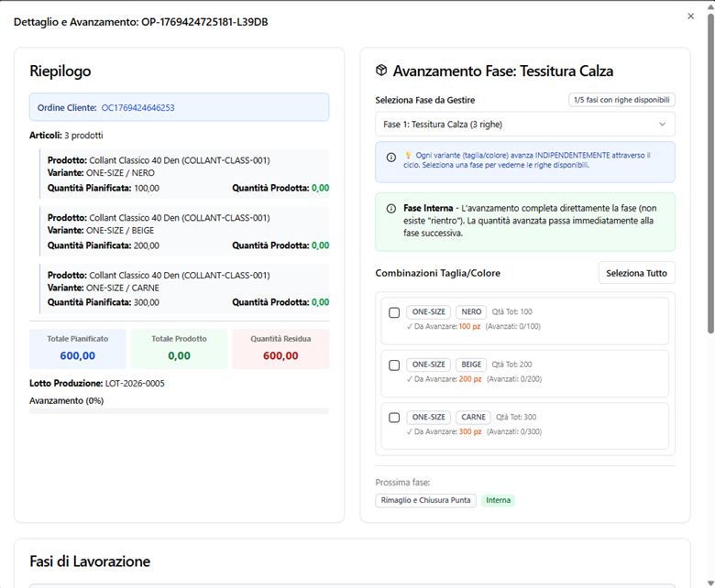The width and height of the screenshot is (715, 588).
Task: Click the Rimaglio e Chiusura Punta tag
Action: click(425, 500)
